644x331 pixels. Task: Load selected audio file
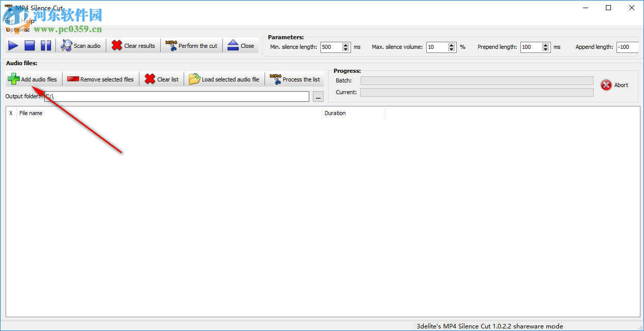[x=224, y=79]
